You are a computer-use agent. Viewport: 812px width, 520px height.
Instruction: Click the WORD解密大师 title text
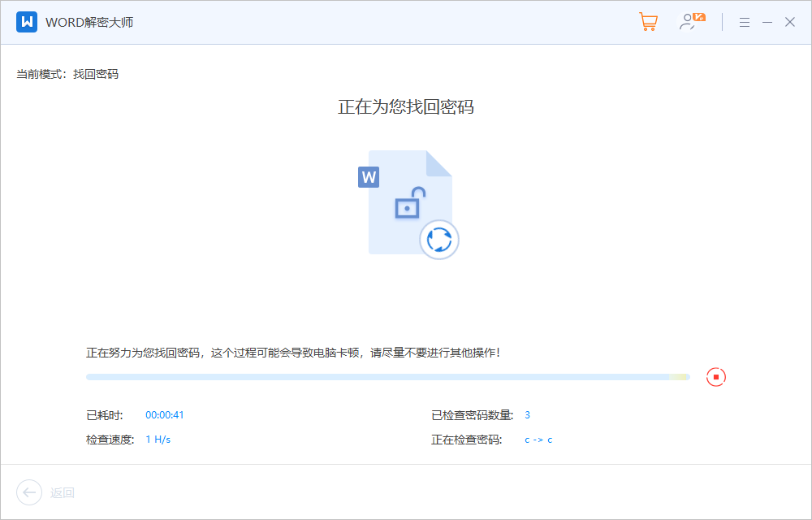click(89, 23)
